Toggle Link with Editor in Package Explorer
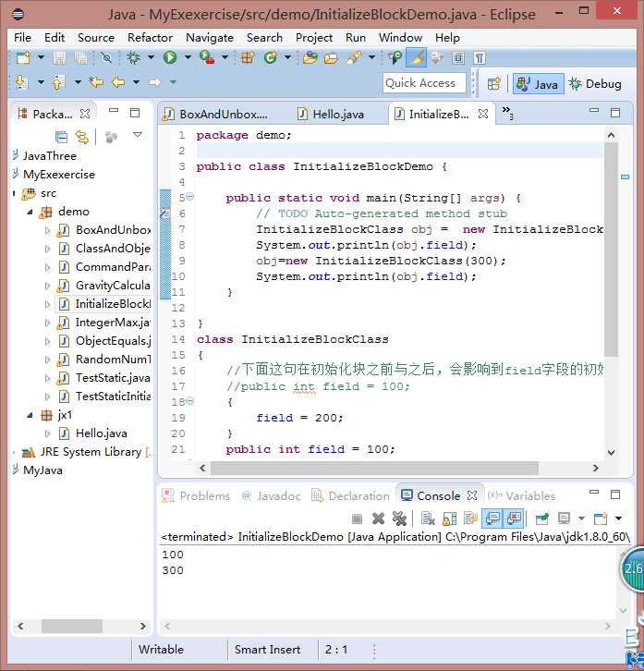This screenshot has width=644, height=671. (81, 137)
